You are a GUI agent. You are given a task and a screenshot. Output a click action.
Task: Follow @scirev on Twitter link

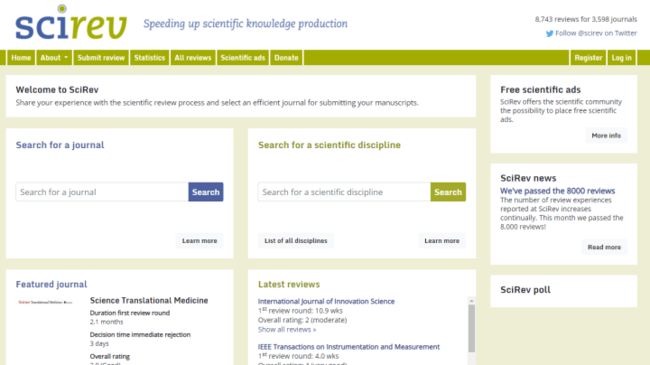point(596,33)
